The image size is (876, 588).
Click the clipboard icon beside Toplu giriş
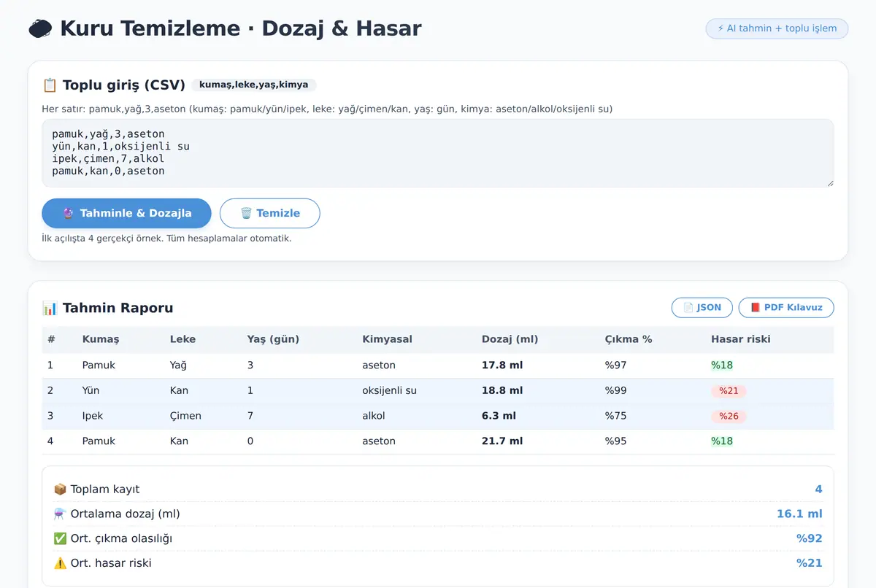tap(50, 85)
